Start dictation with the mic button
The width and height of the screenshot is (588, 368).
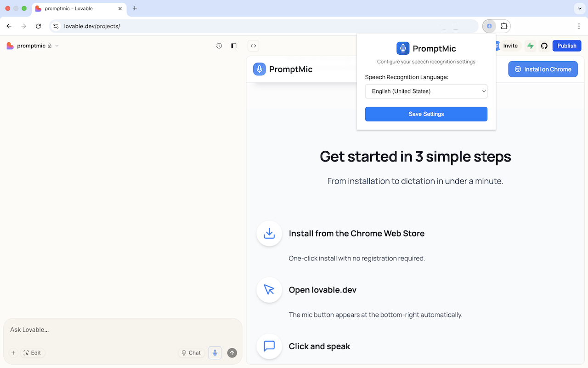pos(215,353)
